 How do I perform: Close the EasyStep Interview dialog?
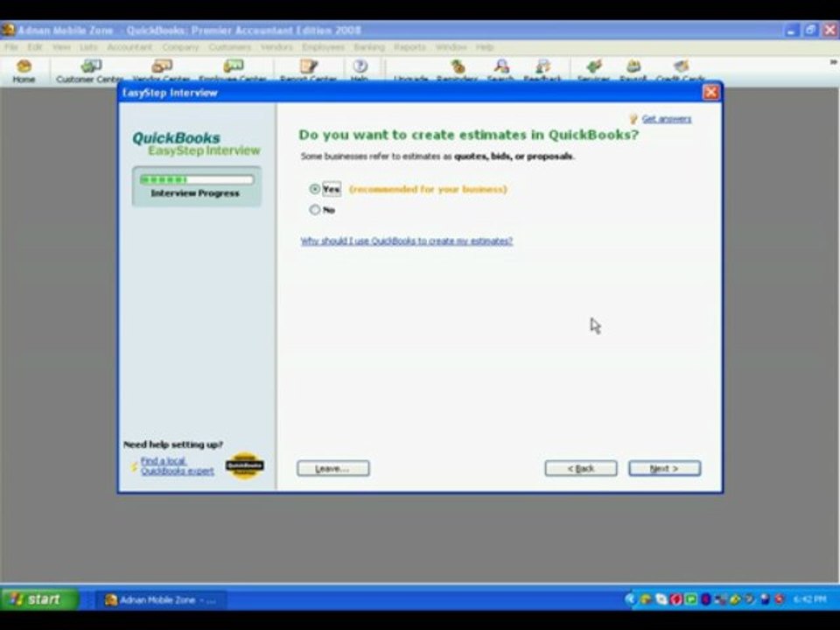[710, 93]
